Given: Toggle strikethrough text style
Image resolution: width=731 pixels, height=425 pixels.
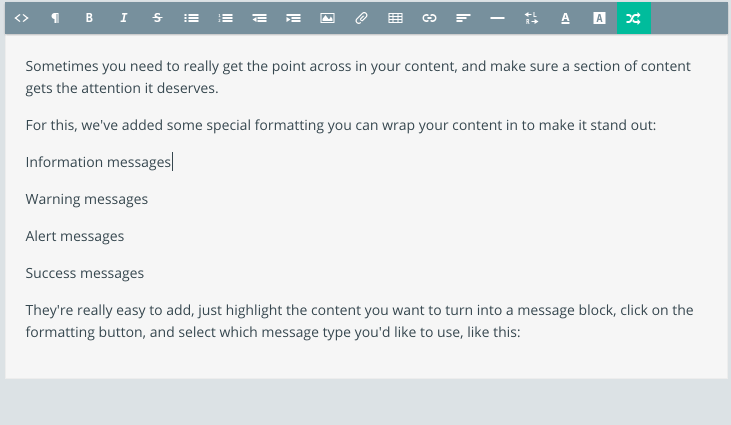Looking at the screenshot, I should (158, 18).
